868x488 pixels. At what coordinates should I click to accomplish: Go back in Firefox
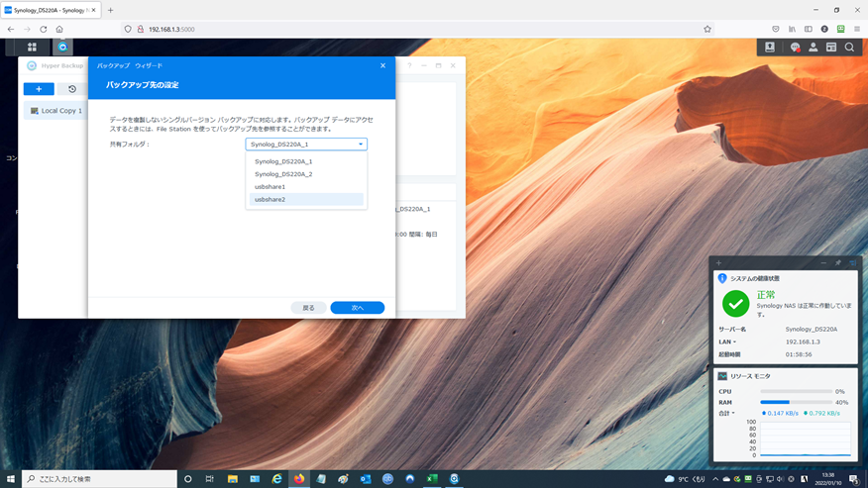11,30
